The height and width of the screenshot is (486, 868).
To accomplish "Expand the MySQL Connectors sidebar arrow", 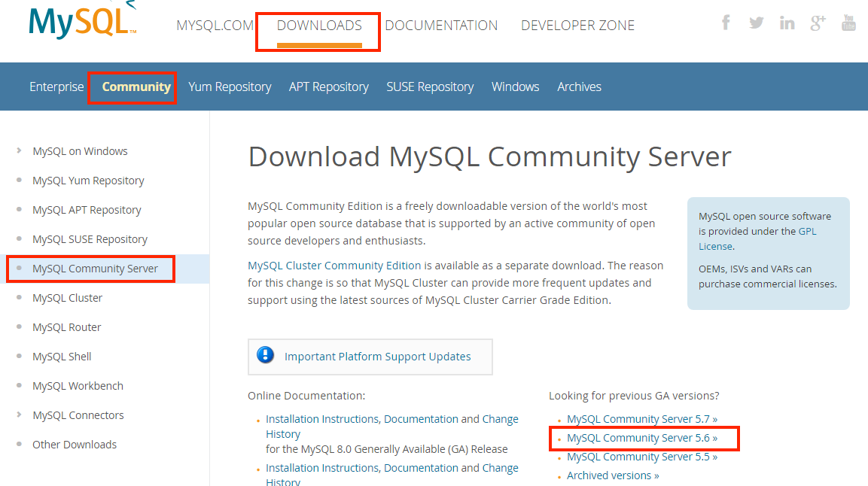I will (20, 414).
